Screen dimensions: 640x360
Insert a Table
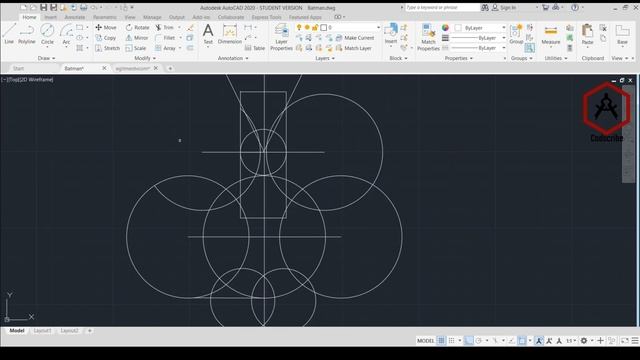(x=255, y=48)
